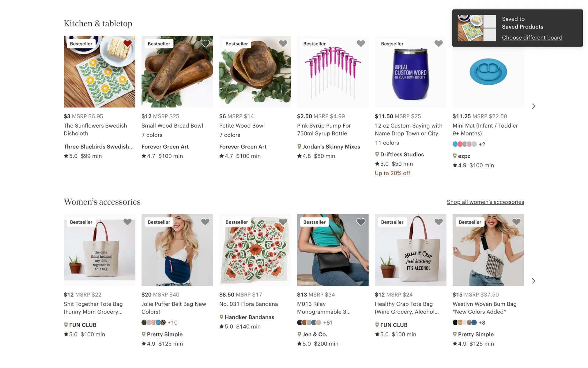This screenshot has height=368, width=588.
Task: Visit Jordan's Skinny Mixes brand page
Action: coord(331,147)
